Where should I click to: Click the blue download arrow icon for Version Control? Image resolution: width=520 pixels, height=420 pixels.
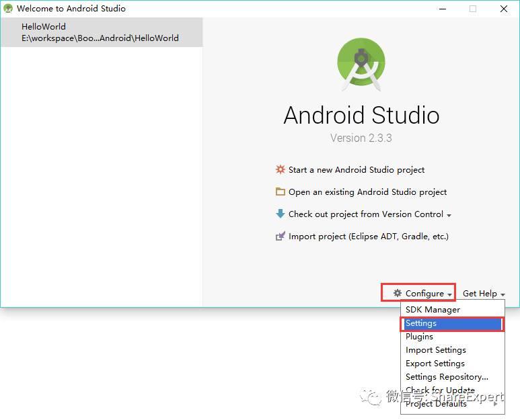point(281,214)
